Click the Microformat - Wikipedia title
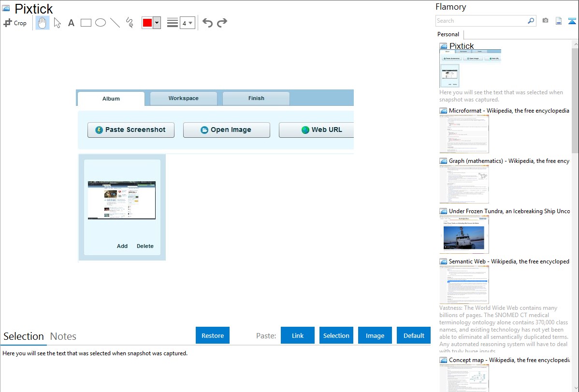Viewport: 579px width, 392px height. (509, 111)
